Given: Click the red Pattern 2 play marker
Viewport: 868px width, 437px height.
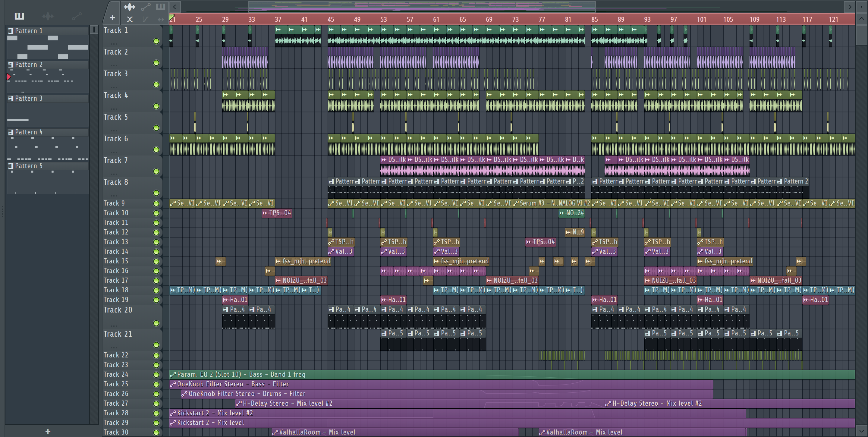Looking at the screenshot, I should pyautogui.click(x=9, y=77).
